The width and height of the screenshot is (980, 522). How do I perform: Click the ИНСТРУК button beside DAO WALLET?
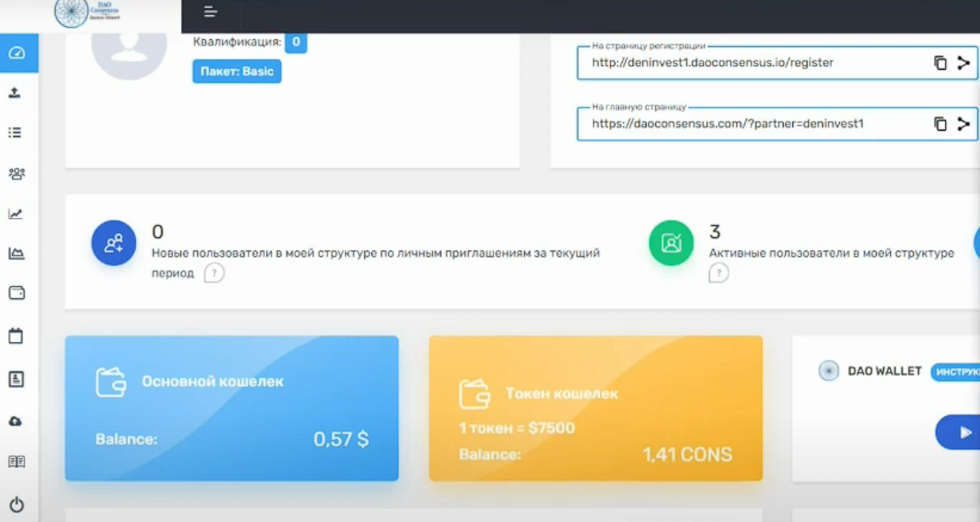955,372
